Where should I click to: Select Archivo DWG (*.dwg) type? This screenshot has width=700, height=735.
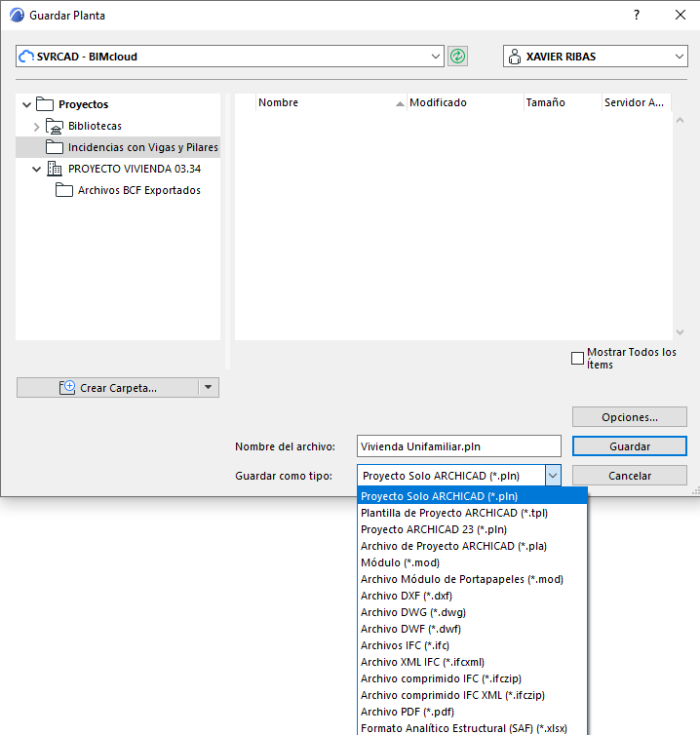472,612
